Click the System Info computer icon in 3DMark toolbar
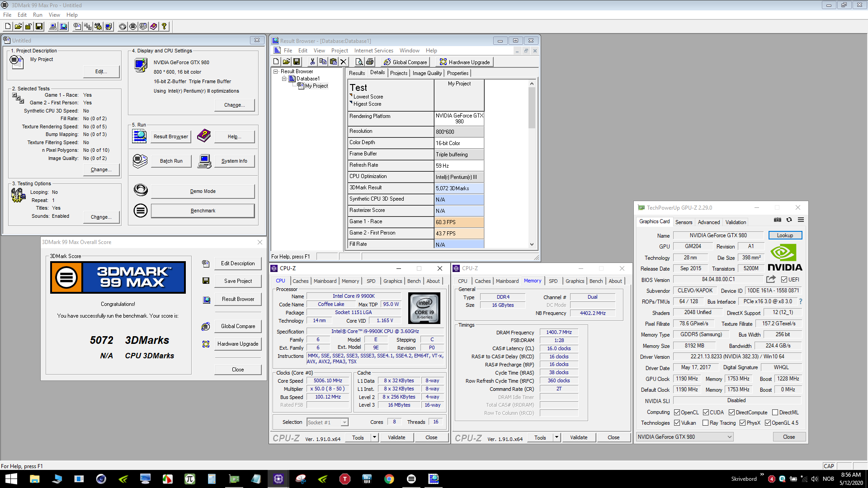Image resolution: width=868 pixels, height=488 pixels. pos(53,27)
